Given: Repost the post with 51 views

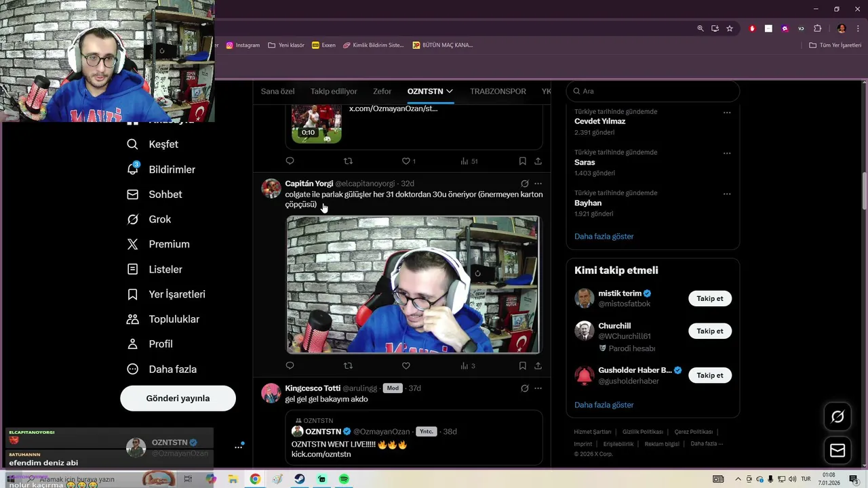Looking at the screenshot, I should coord(348,161).
